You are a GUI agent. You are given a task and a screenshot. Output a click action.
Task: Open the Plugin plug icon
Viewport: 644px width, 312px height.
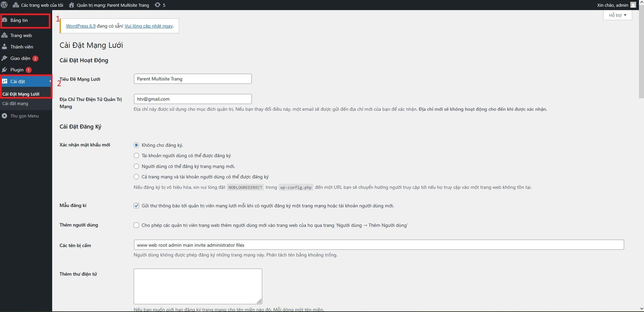5,70
